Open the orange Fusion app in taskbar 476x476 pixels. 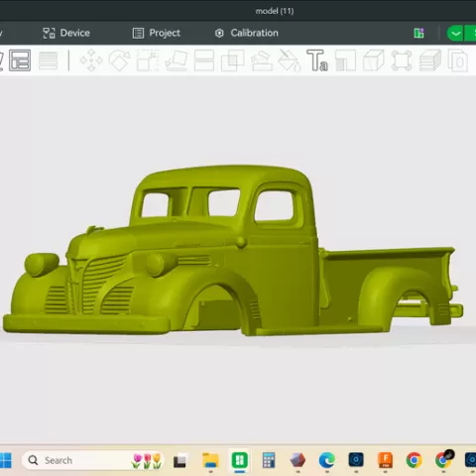pyautogui.click(x=386, y=460)
